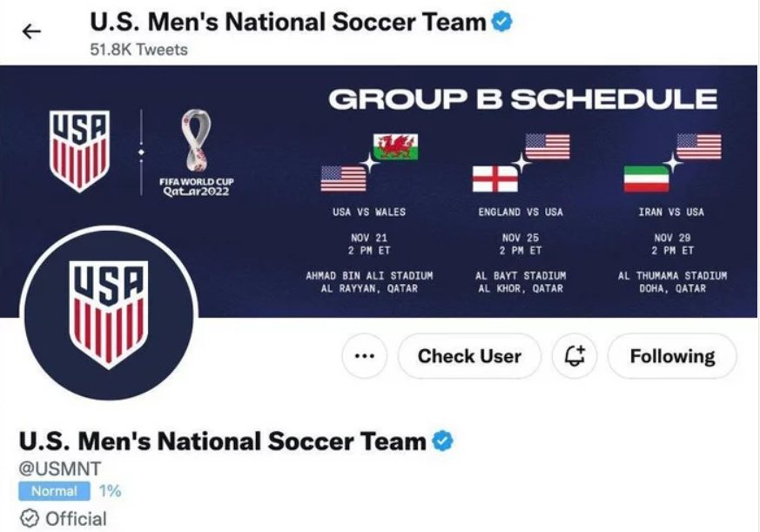
Task: Click the England St George's cross flag
Action: coord(494,178)
